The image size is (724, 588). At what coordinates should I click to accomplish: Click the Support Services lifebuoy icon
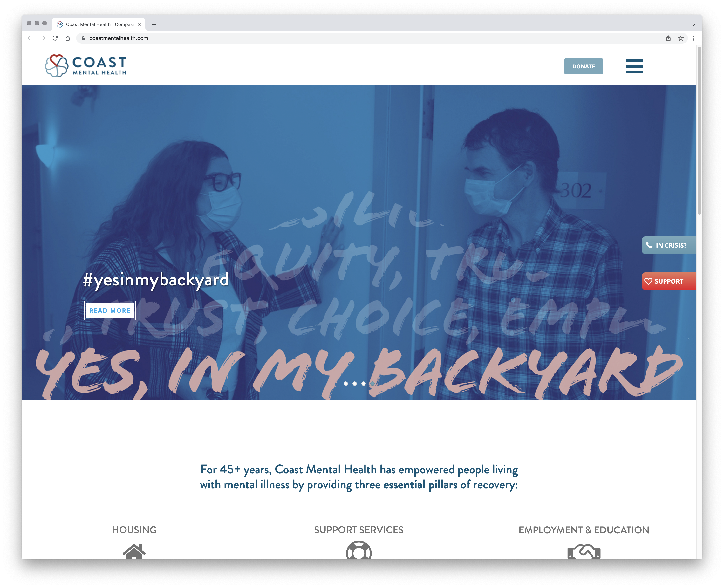click(x=359, y=551)
